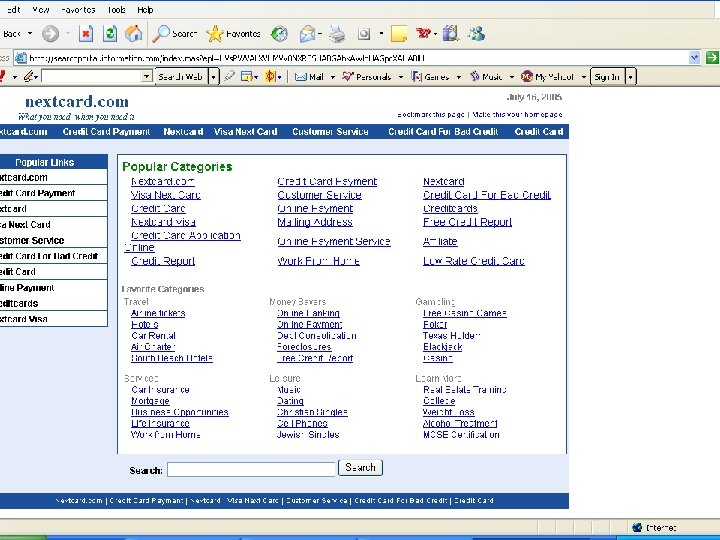
Task: Open the Help menu
Action: [145, 10]
